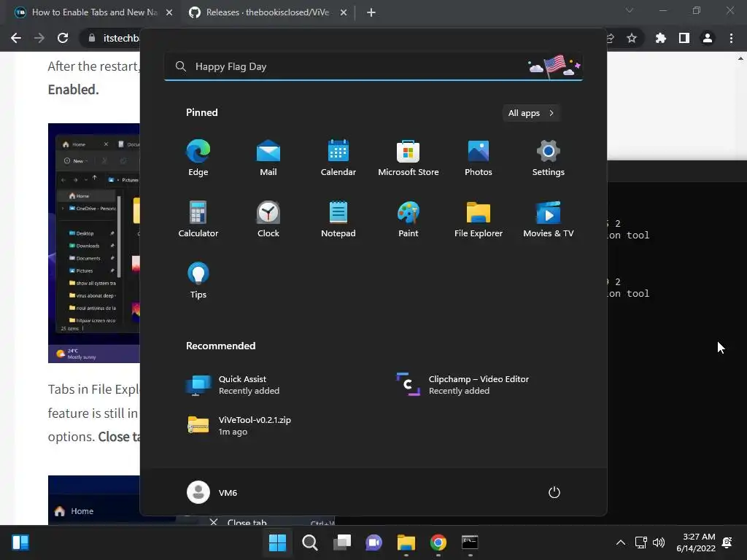Screen dimensions: 747x560
Task: Open Settings from the Start menu
Action: (549, 157)
